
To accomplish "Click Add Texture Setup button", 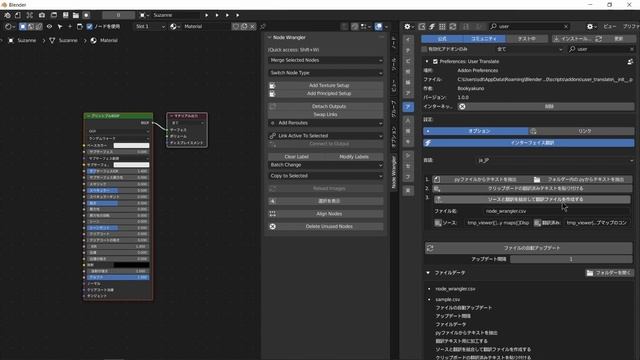I will point(326,85).
